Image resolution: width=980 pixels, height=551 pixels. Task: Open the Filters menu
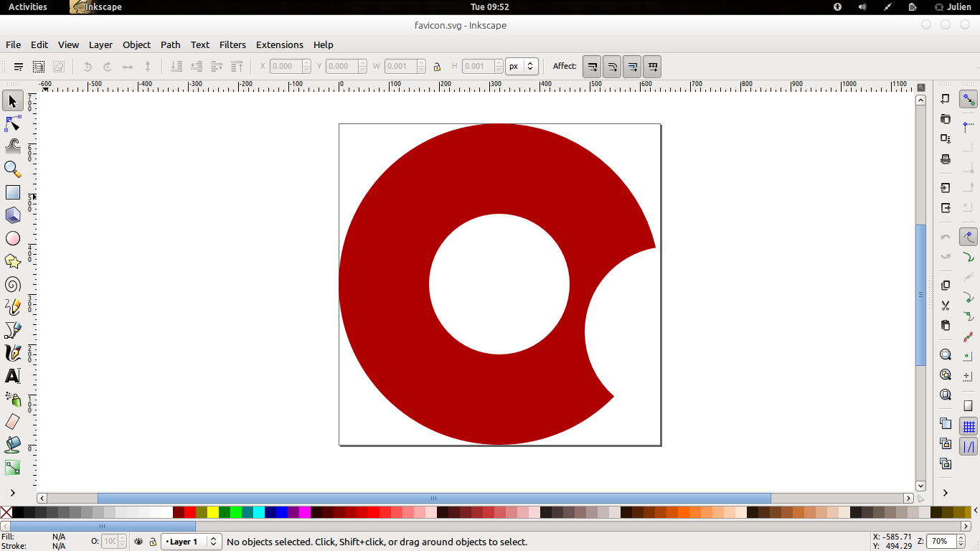click(x=232, y=44)
